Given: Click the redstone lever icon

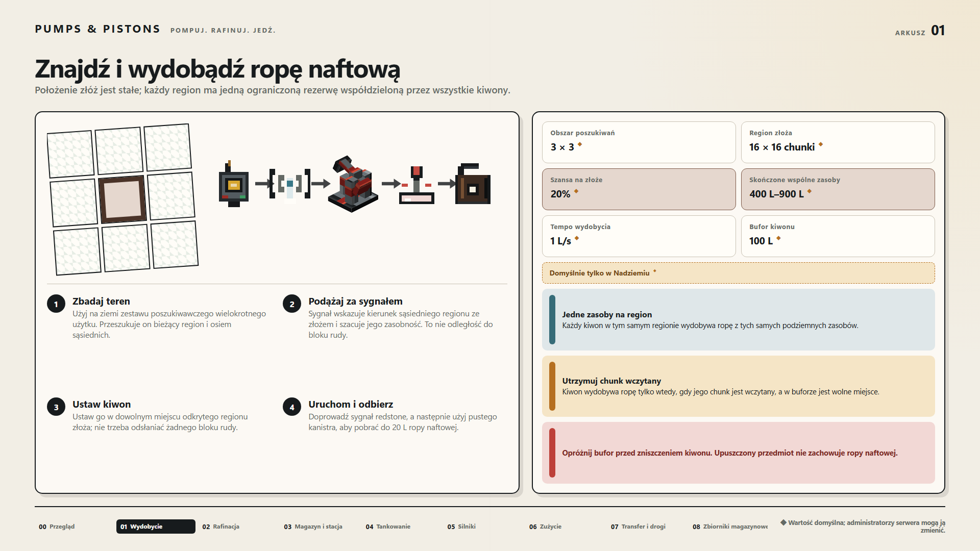Looking at the screenshot, I should coord(416,185).
